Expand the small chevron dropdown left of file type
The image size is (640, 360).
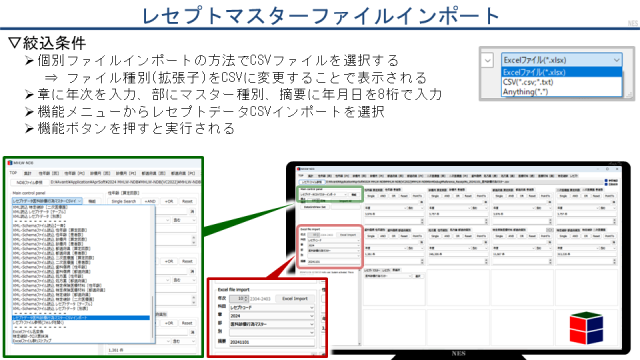[x=487, y=61]
